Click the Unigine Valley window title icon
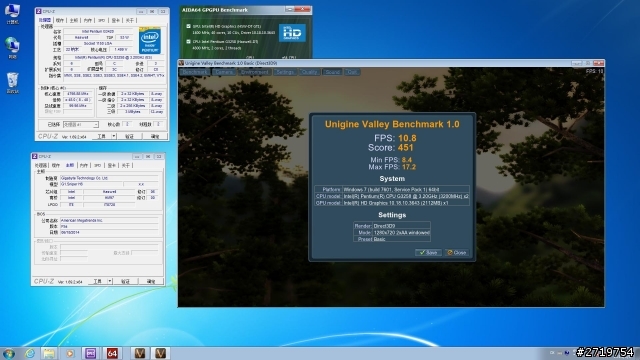This screenshot has width=640, height=360. coord(182,63)
